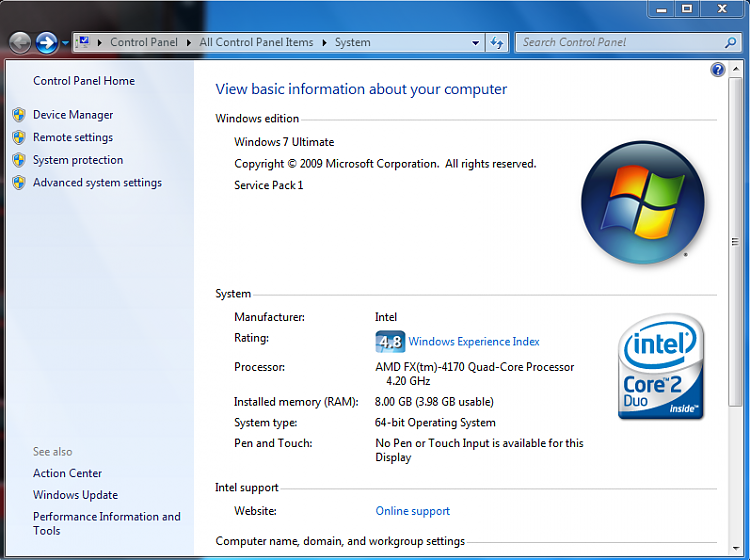Image resolution: width=750 pixels, height=560 pixels.
Task: Click the 64-bit Operating System value
Action: point(435,423)
